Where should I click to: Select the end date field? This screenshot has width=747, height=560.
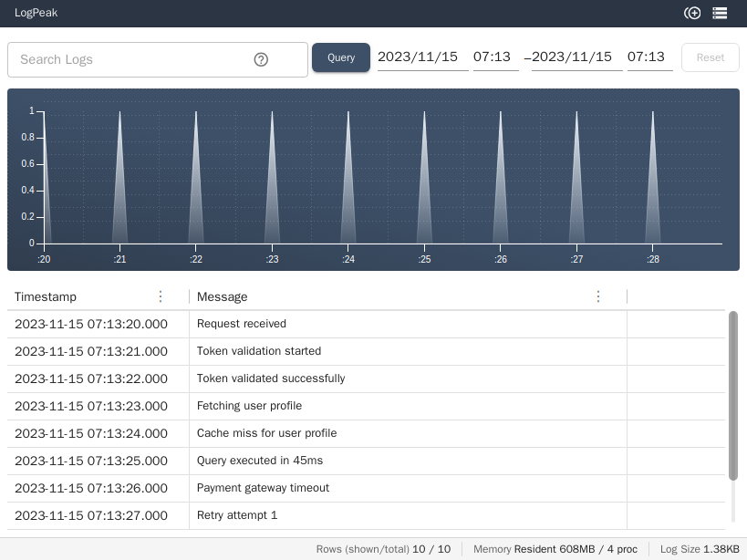click(x=576, y=57)
